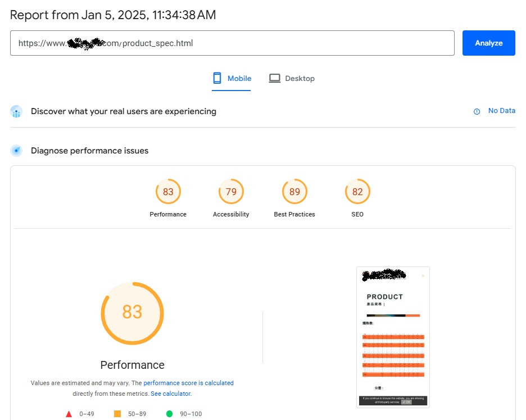Open the performance score is calculated link
The image size is (526, 420).
tap(189, 383)
